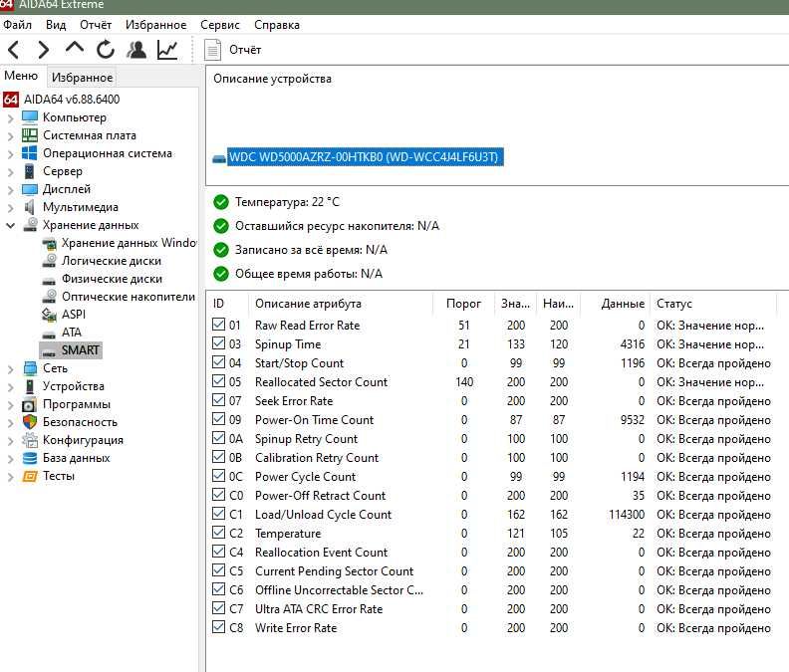The height and width of the screenshot is (672, 789).
Task: Expand the Системная плата tree node
Action: tap(11, 136)
